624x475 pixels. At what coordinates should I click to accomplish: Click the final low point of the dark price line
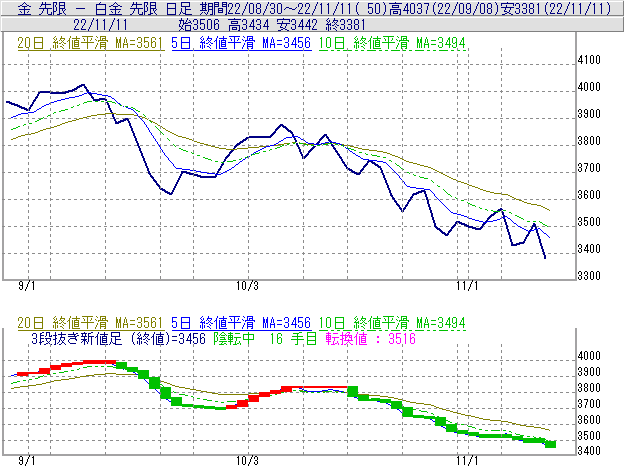click(545, 257)
